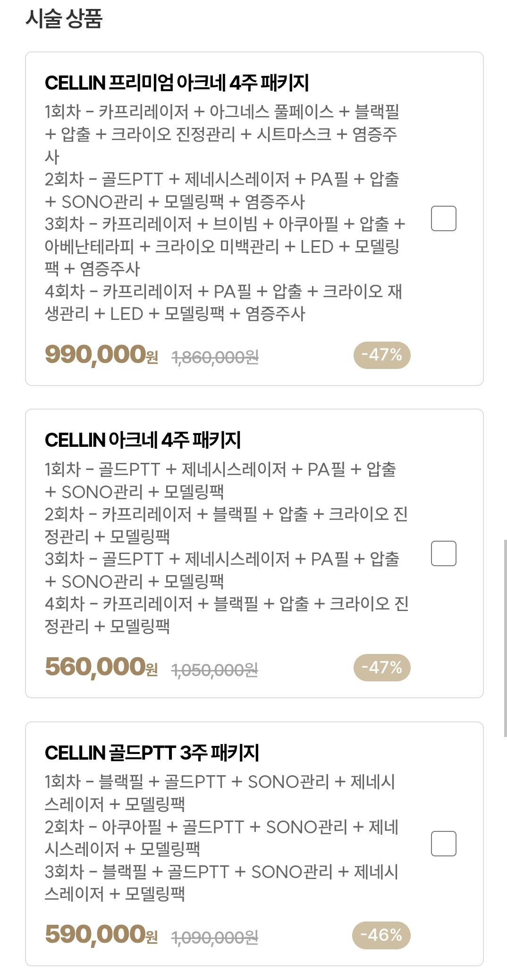
Task: Tap the crossed-out 1,090,000원 original price
Action: click(214, 938)
